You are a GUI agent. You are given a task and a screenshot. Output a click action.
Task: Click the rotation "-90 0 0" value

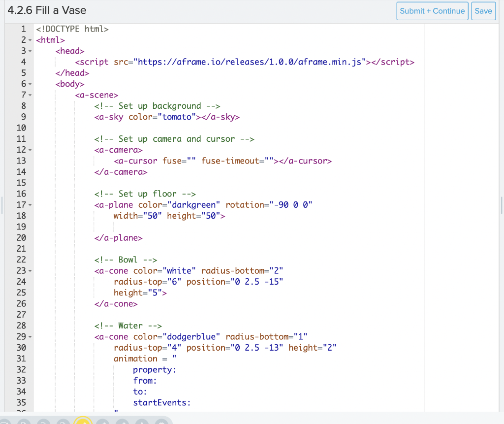(x=290, y=205)
